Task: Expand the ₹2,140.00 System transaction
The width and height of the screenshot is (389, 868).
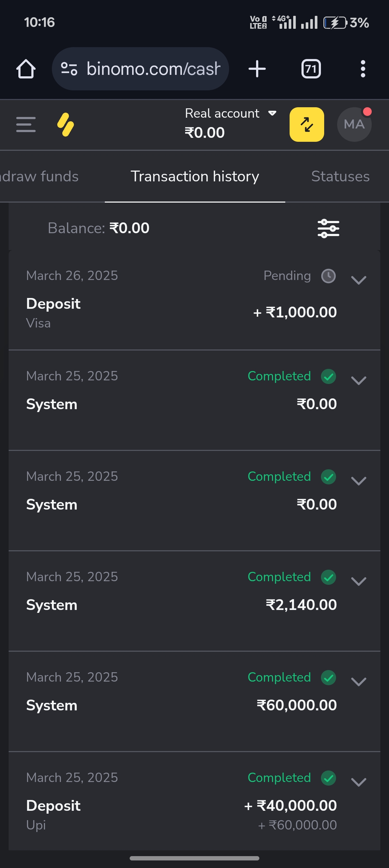Action: point(359,581)
